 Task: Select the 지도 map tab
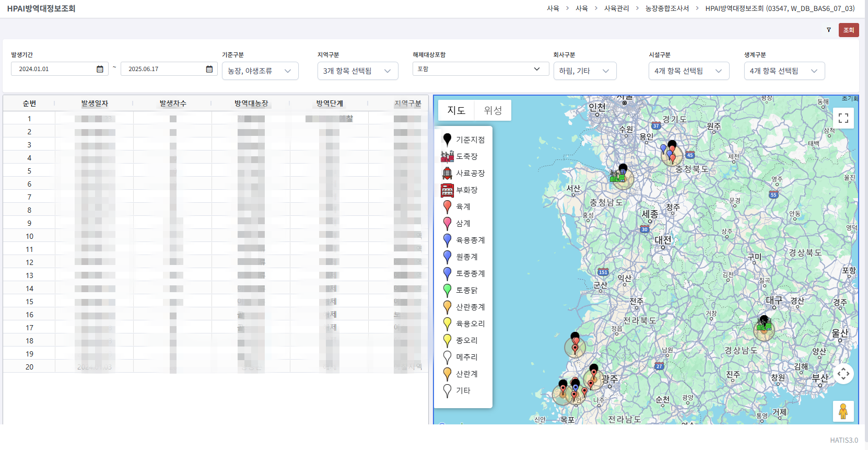[456, 110]
